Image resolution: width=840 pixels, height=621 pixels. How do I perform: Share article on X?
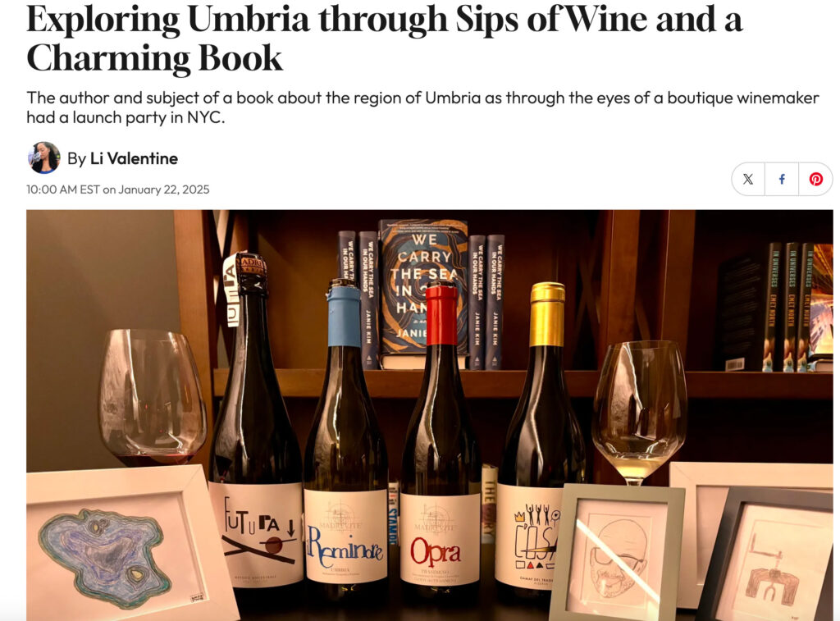[748, 179]
